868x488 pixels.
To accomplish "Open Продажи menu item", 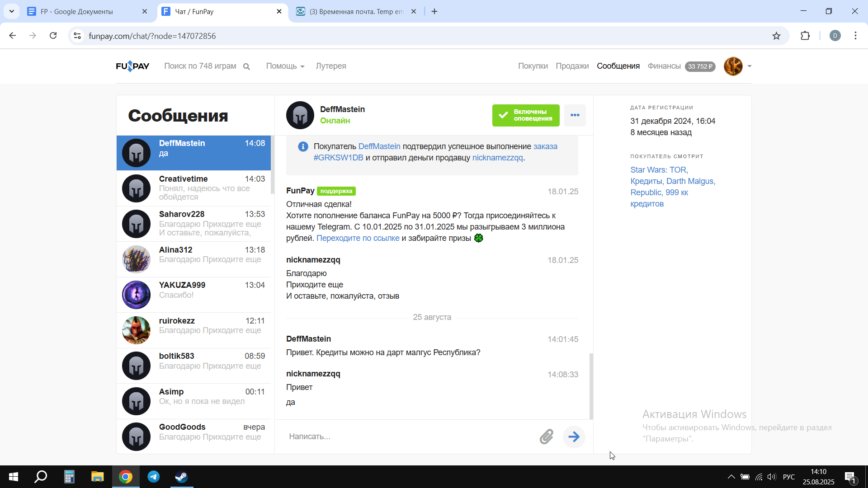I will tap(572, 66).
